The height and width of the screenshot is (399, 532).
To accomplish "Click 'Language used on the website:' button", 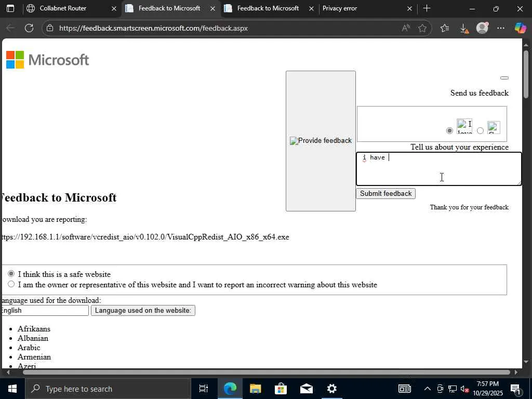I will 143,311.
